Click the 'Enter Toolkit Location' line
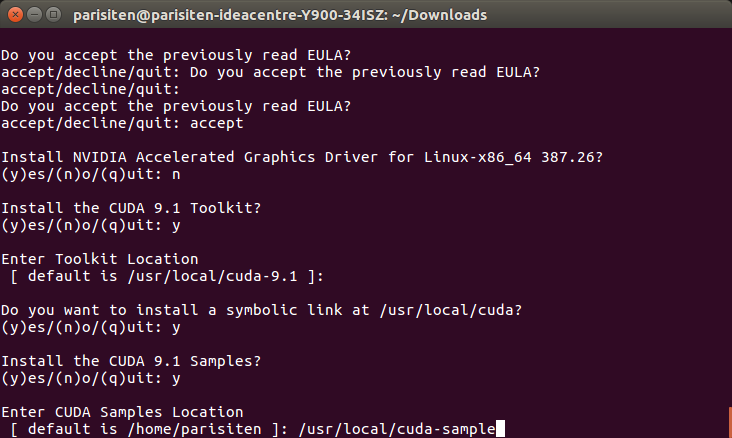This screenshot has width=732, height=438. (x=100, y=259)
